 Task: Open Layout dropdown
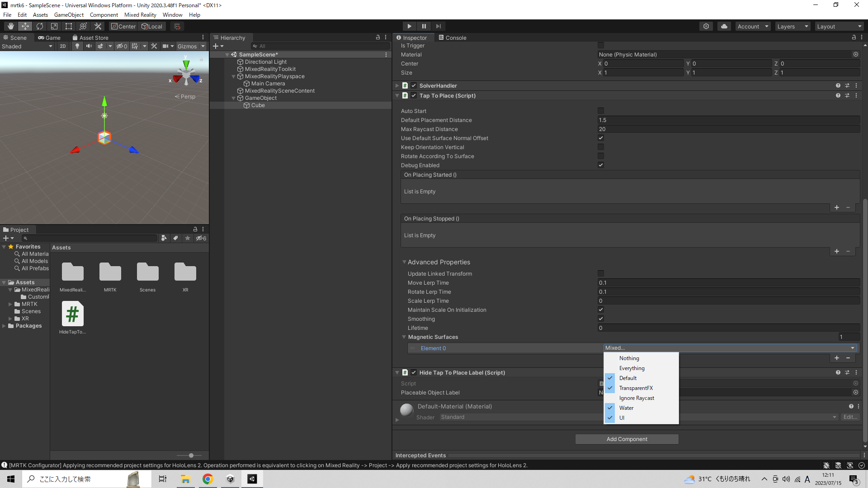(x=840, y=26)
